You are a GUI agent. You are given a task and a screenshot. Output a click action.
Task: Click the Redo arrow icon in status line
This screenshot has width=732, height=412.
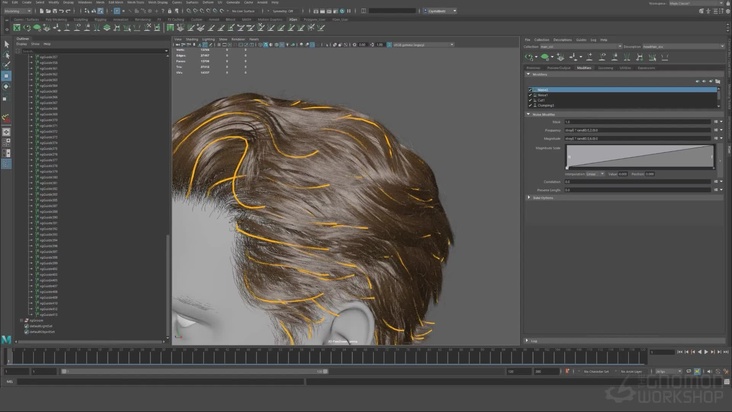[x=68, y=11]
